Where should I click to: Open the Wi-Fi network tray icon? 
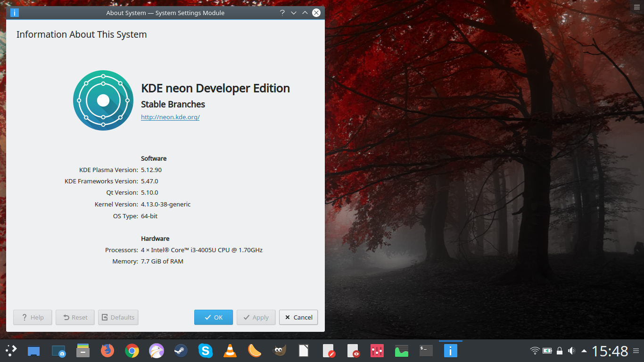(x=535, y=351)
